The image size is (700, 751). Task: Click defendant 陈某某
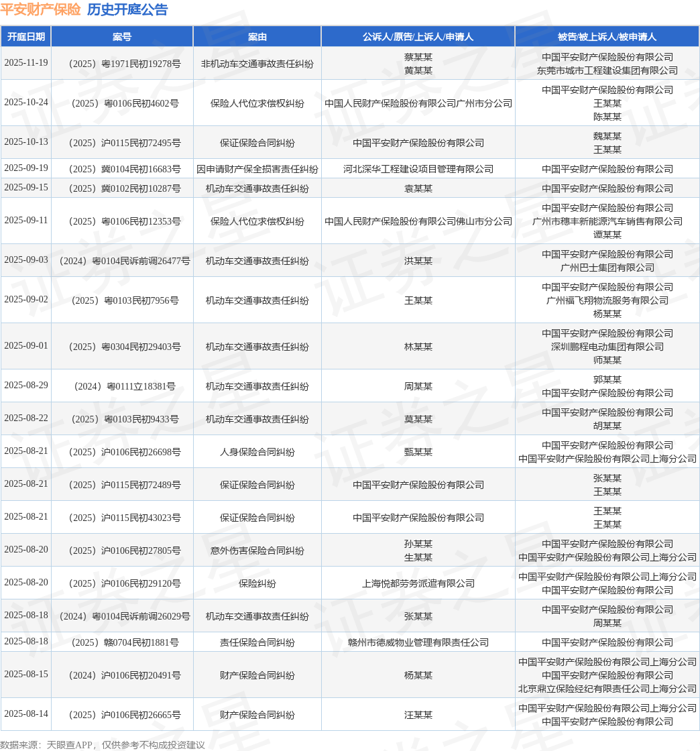[x=607, y=117]
